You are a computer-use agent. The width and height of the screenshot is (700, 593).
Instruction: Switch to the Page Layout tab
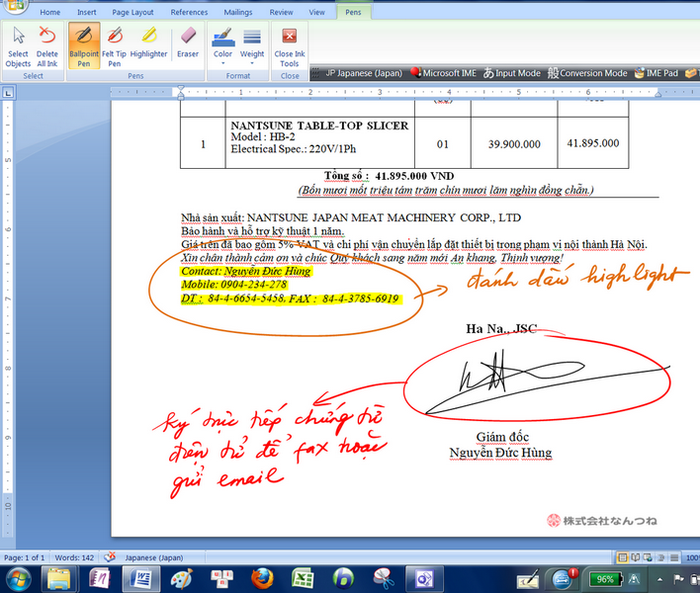[x=132, y=13]
